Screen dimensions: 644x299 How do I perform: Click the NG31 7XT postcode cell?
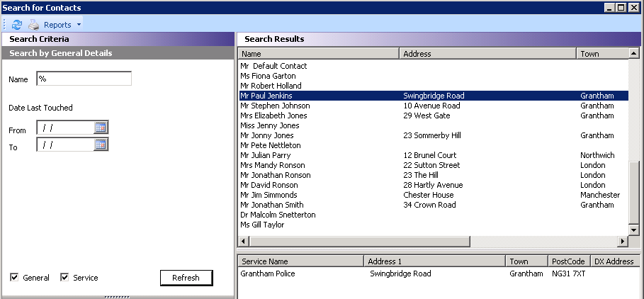pyautogui.click(x=568, y=273)
